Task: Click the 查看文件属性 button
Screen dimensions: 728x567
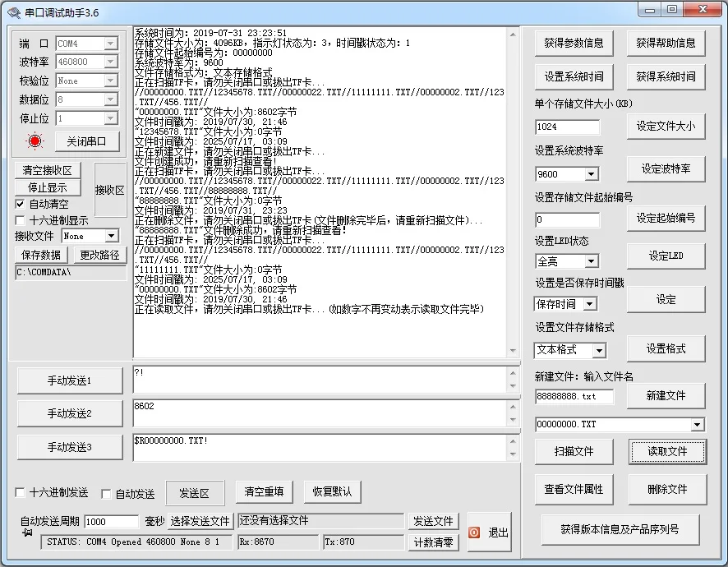Action: point(574,489)
